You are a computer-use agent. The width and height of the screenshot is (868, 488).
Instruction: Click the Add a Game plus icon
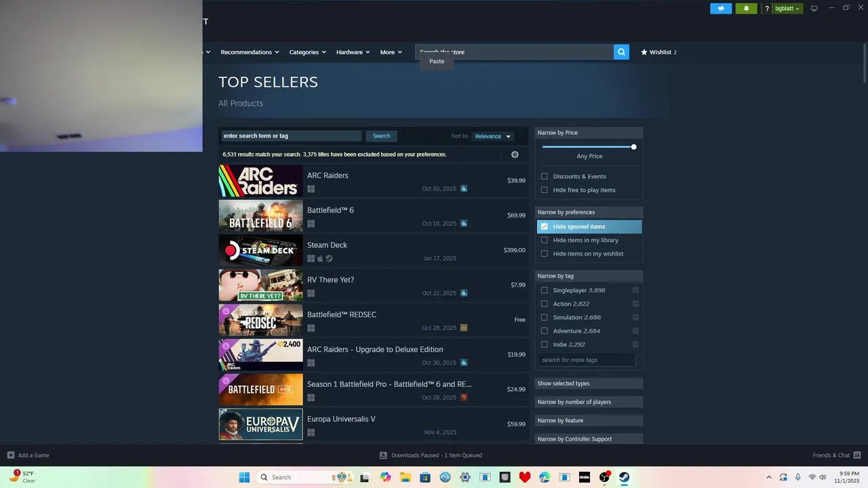pyautogui.click(x=10, y=455)
